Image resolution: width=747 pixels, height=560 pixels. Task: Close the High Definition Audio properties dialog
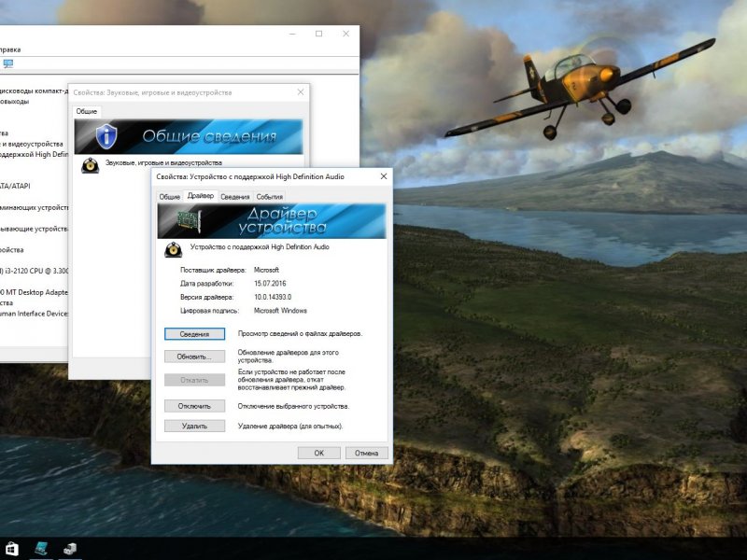coord(384,176)
